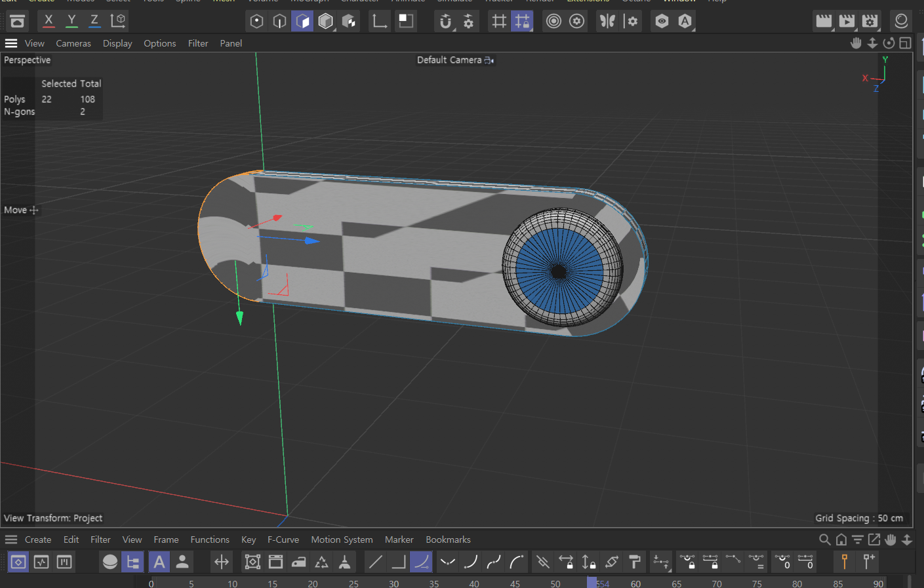
Task: Toggle timeline automatic mode A icon
Action: 159,562
